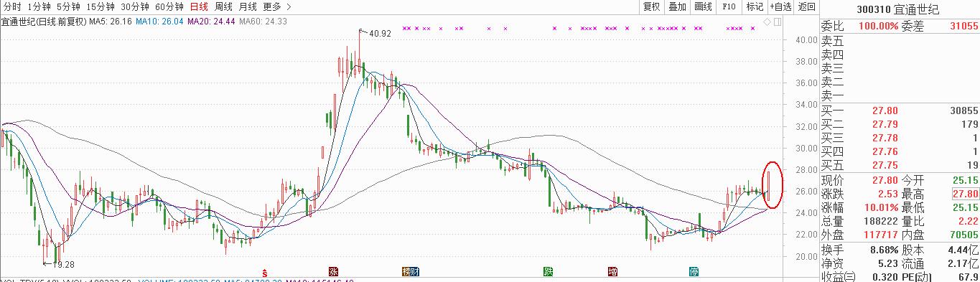Click the 停 event marker on timeline

pos(694,271)
